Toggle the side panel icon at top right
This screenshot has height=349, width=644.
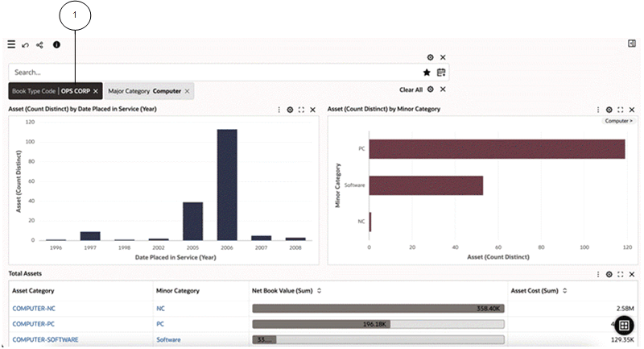point(632,44)
